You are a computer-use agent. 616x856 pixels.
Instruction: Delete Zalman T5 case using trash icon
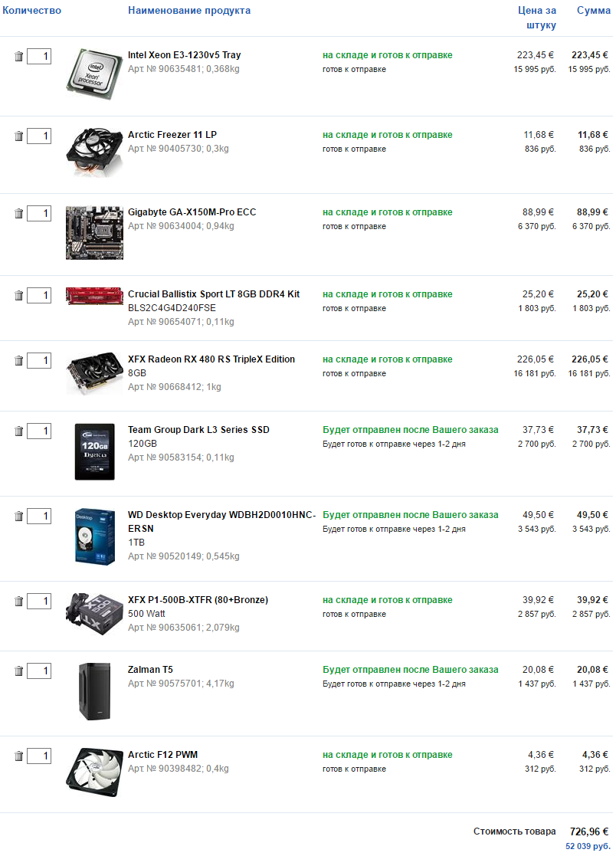pyautogui.click(x=19, y=671)
